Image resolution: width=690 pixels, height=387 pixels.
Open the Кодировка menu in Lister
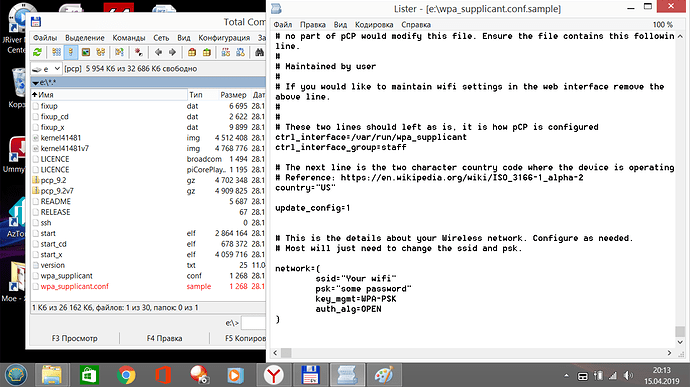[374, 25]
